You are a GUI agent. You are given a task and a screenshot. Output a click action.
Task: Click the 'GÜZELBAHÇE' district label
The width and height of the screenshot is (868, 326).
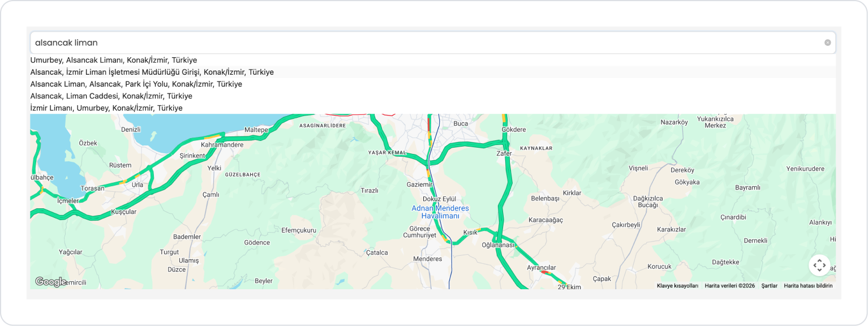[243, 175]
